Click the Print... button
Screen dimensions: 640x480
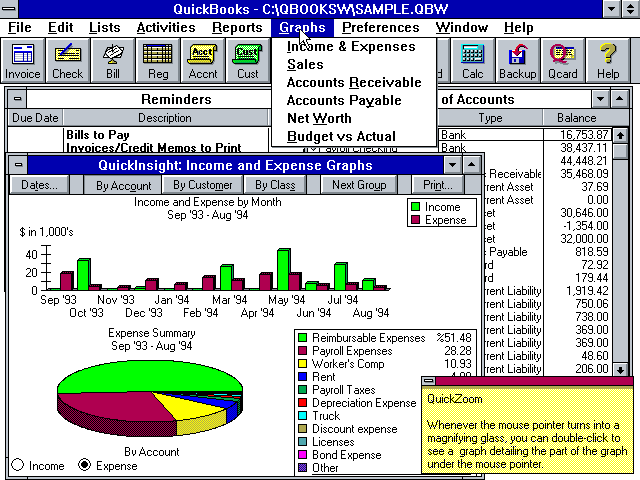(x=438, y=185)
